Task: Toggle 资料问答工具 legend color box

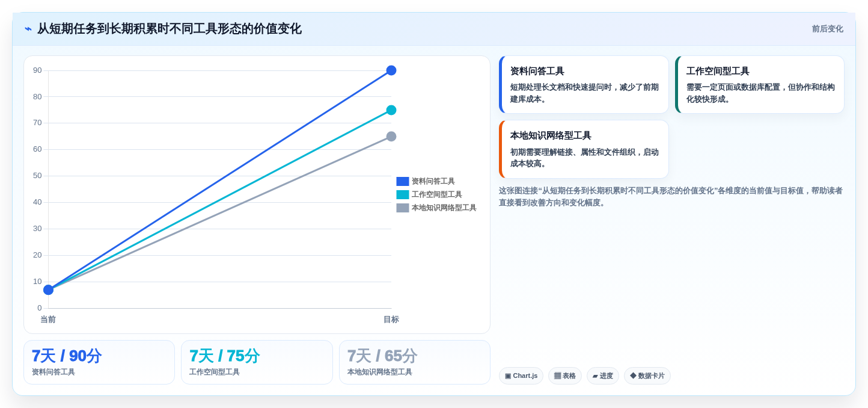Action: pyautogui.click(x=403, y=181)
